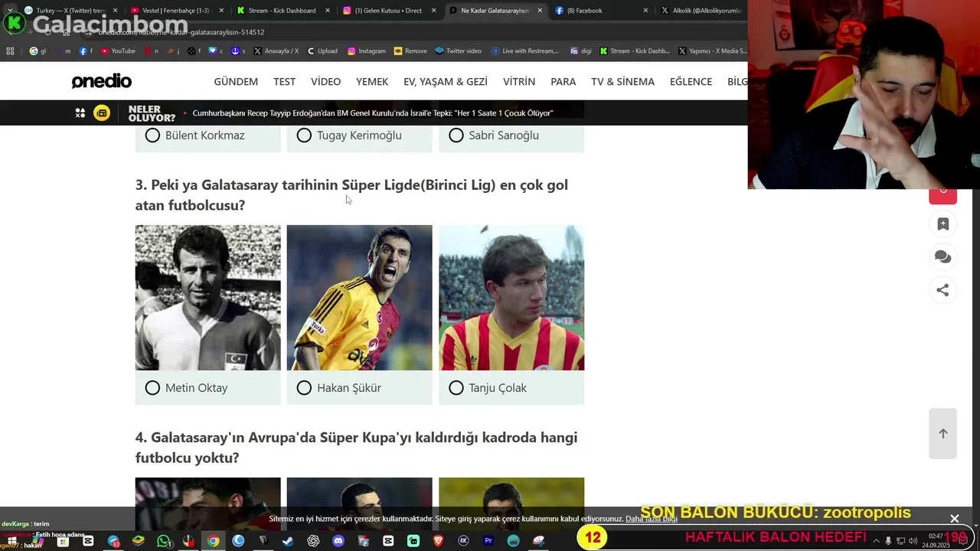The image size is (980, 551).
Task: Select Bülent Korkmaz radio option
Action: pyautogui.click(x=152, y=135)
